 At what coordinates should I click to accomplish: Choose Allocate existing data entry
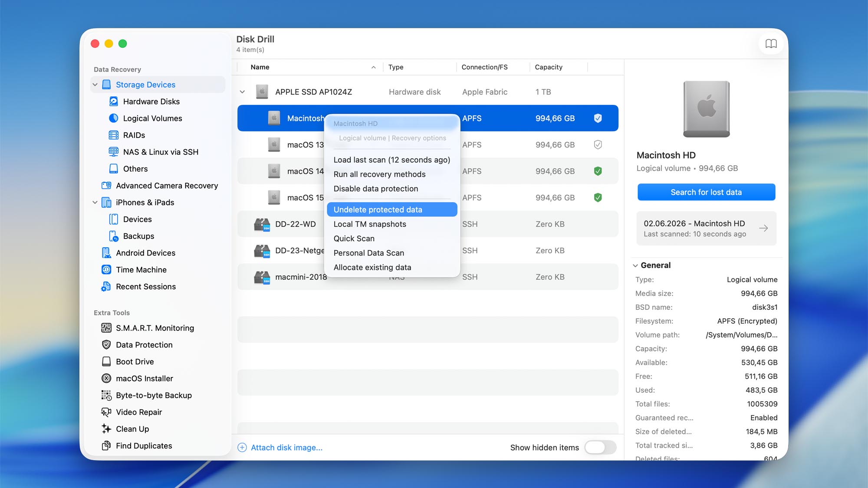coord(392,268)
